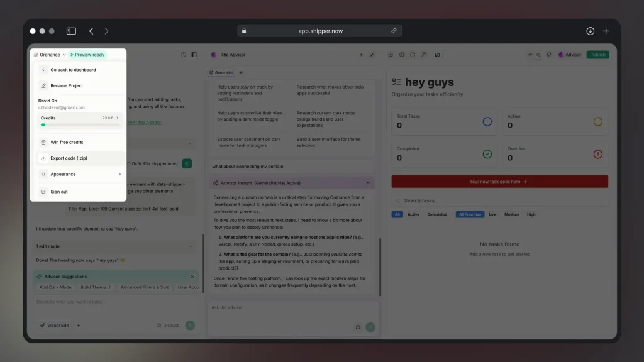
Task: Click the Search tasks field
Action: coord(499,200)
